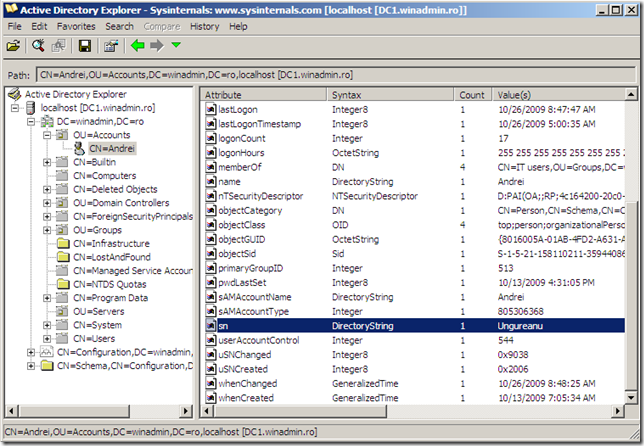Viewport: 644px width, 446px height.
Task: Click the value Ungureanu
Action: (520, 326)
